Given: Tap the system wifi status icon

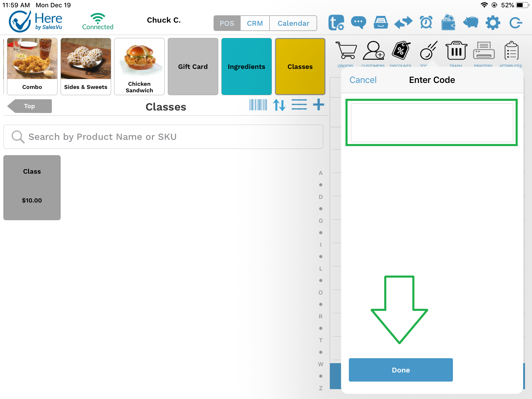Looking at the screenshot, I should pos(484,5).
